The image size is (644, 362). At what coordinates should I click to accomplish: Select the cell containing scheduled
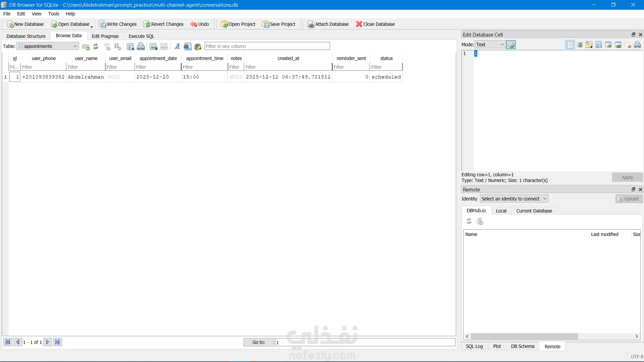[x=386, y=77]
